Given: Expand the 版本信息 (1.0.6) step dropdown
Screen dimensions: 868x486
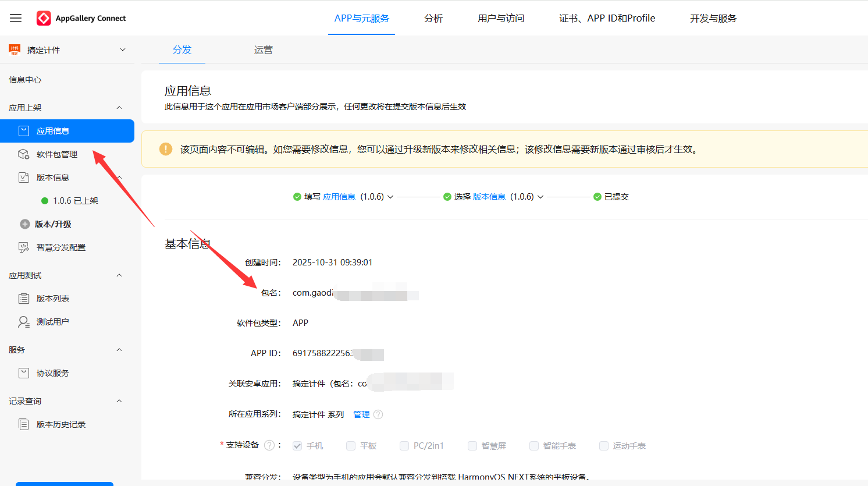Looking at the screenshot, I should [540, 197].
